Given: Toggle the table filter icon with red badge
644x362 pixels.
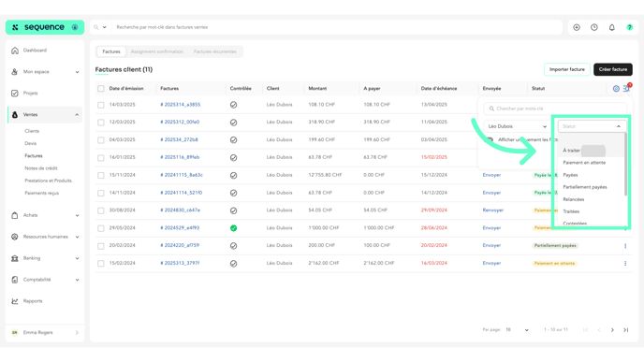Looking at the screenshot, I should tap(626, 88).
